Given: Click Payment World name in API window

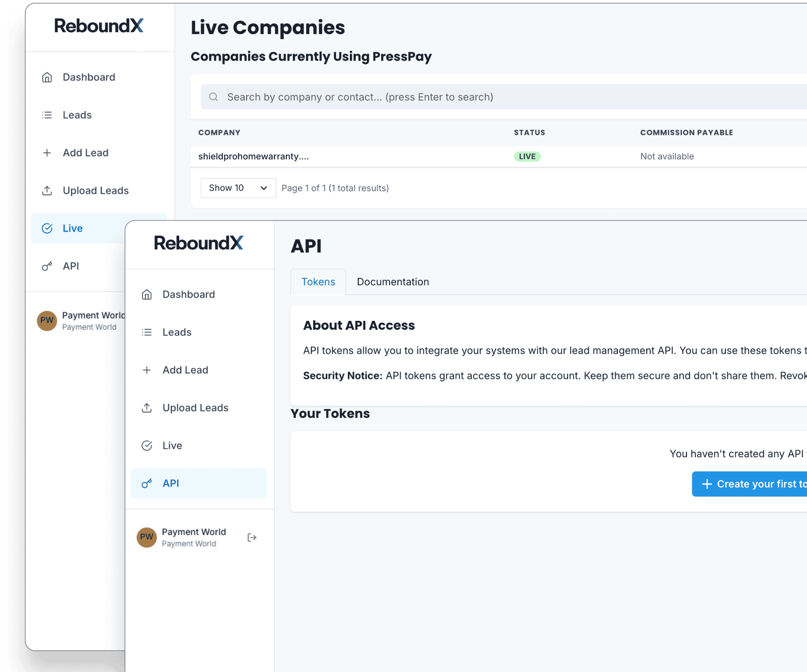Looking at the screenshot, I should pyautogui.click(x=194, y=532).
